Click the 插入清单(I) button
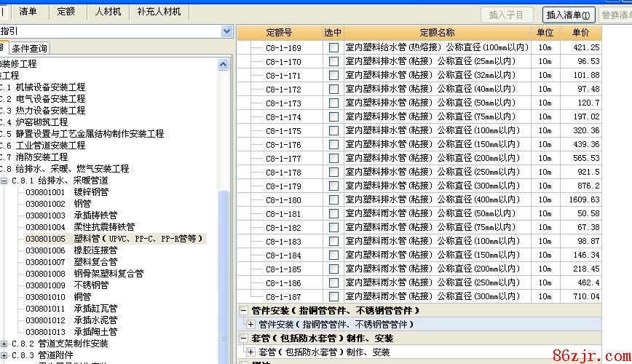 click(568, 15)
